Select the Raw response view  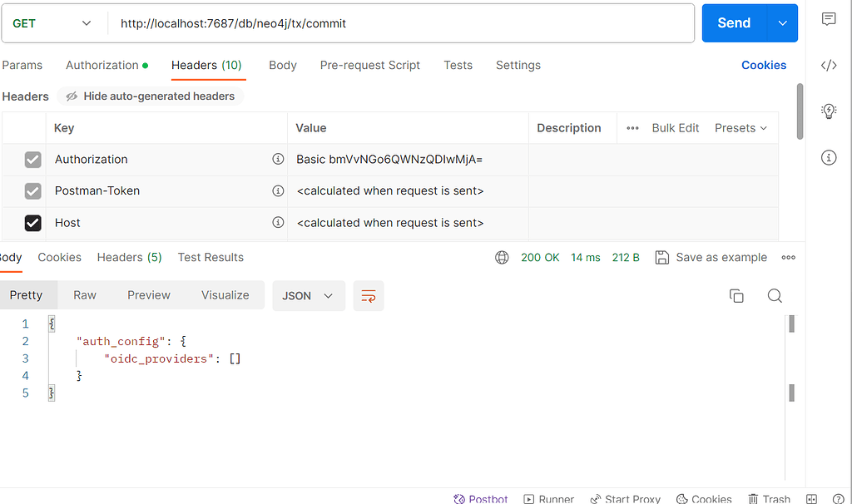85,295
